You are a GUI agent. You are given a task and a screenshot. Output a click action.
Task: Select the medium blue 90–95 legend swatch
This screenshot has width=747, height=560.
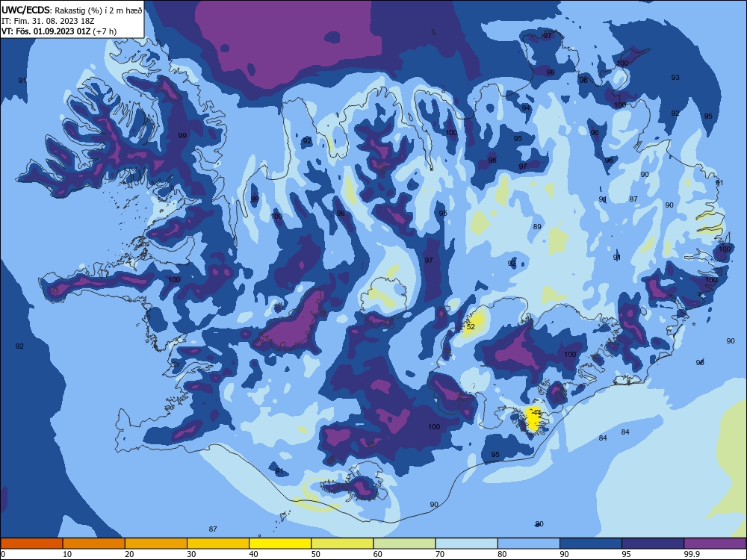[x=591, y=544]
